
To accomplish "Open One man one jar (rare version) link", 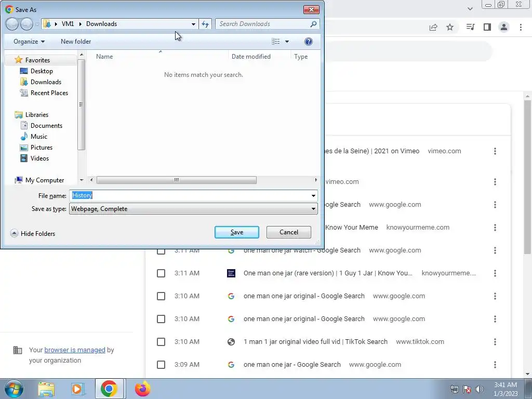I will (x=328, y=273).
